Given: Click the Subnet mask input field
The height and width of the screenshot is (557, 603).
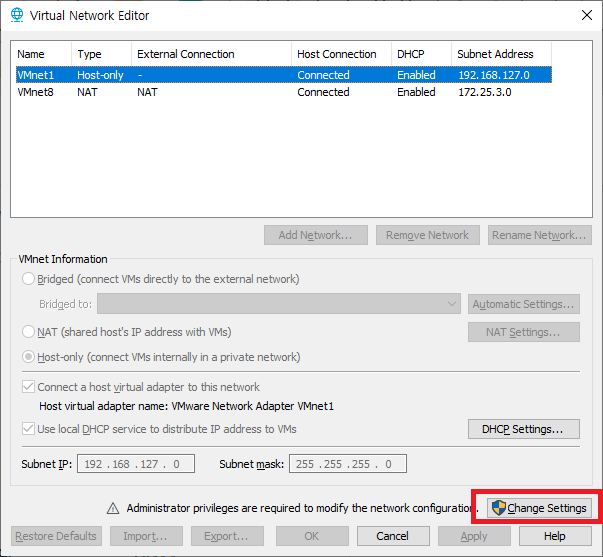Looking at the screenshot, I should [348, 464].
